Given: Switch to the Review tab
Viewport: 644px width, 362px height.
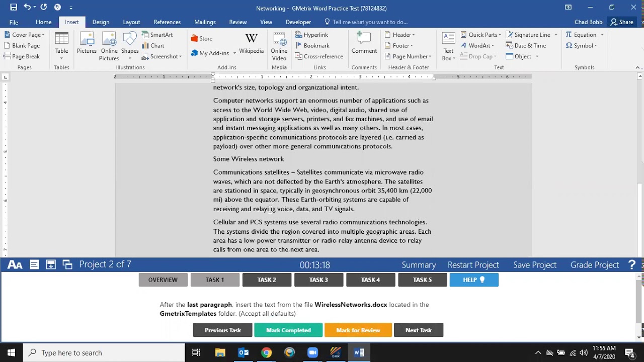Looking at the screenshot, I should pyautogui.click(x=238, y=22).
